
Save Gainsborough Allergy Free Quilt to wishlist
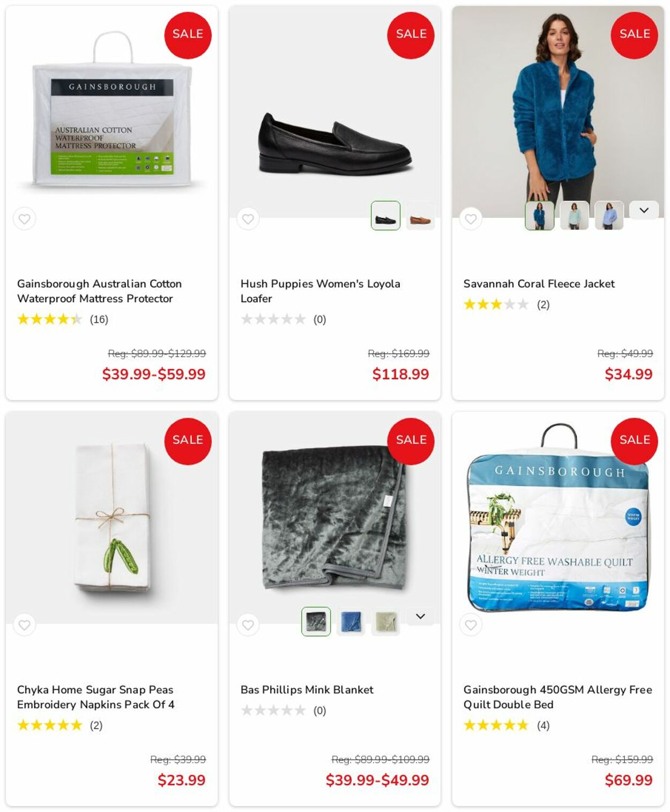click(x=471, y=625)
